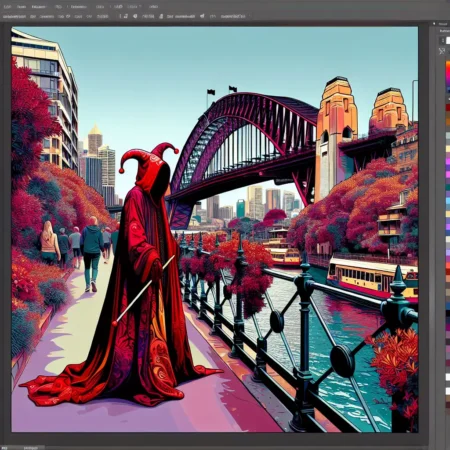Click the grip handle beside the white swatch

click(443, 41)
